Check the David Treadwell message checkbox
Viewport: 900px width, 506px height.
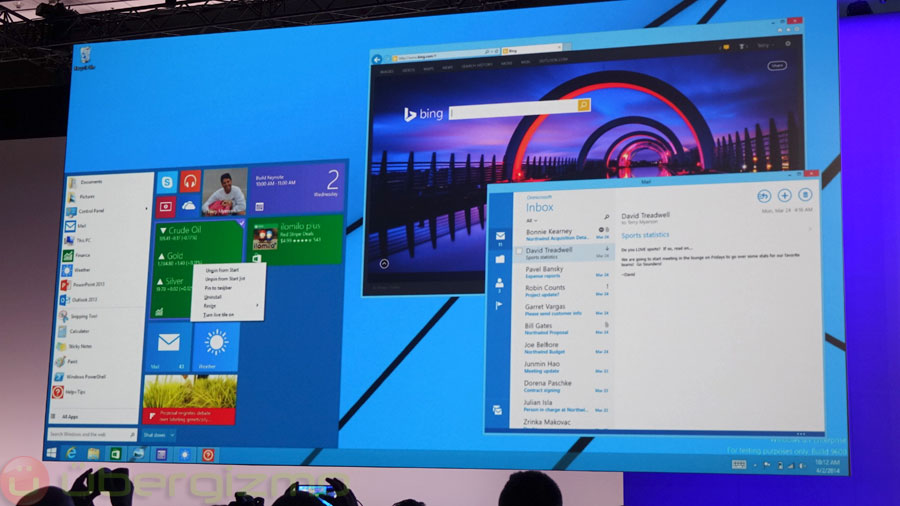pos(519,251)
